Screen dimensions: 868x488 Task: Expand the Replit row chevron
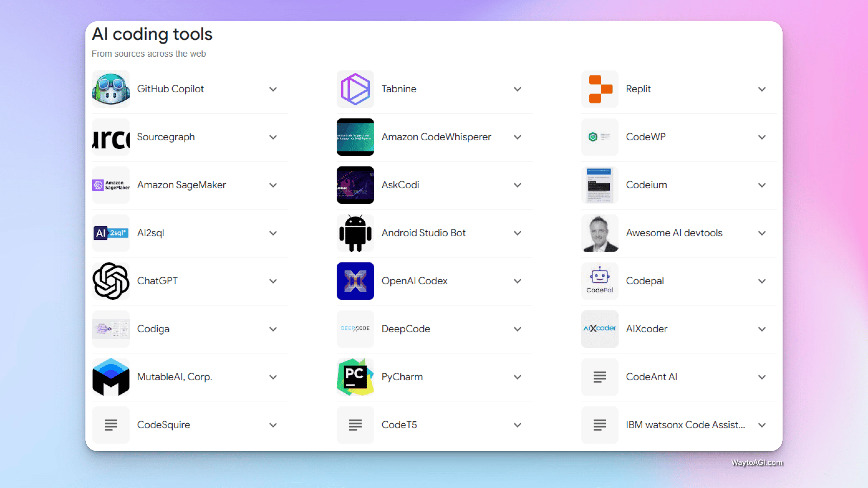coord(762,89)
